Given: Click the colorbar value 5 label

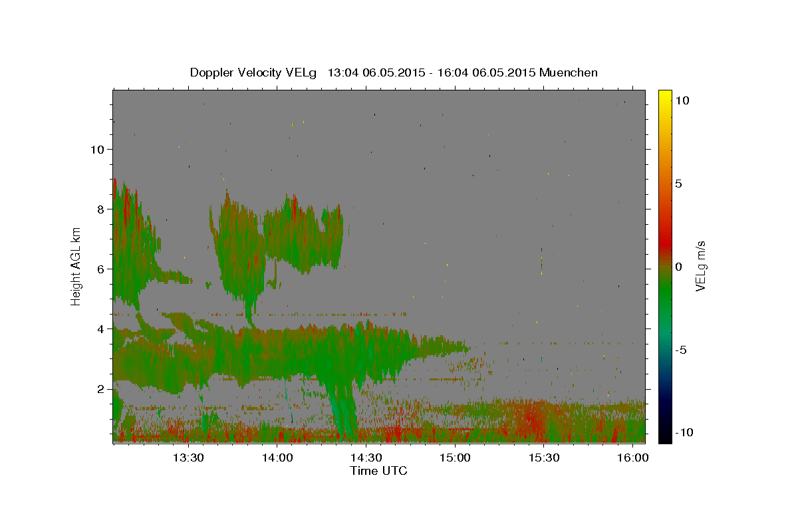Looking at the screenshot, I should click(678, 184).
